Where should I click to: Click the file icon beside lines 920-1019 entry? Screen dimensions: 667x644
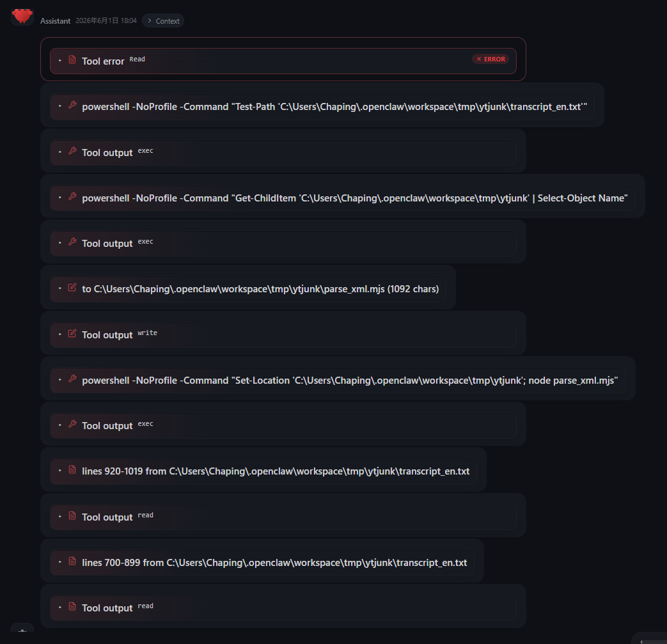tap(72, 469)
